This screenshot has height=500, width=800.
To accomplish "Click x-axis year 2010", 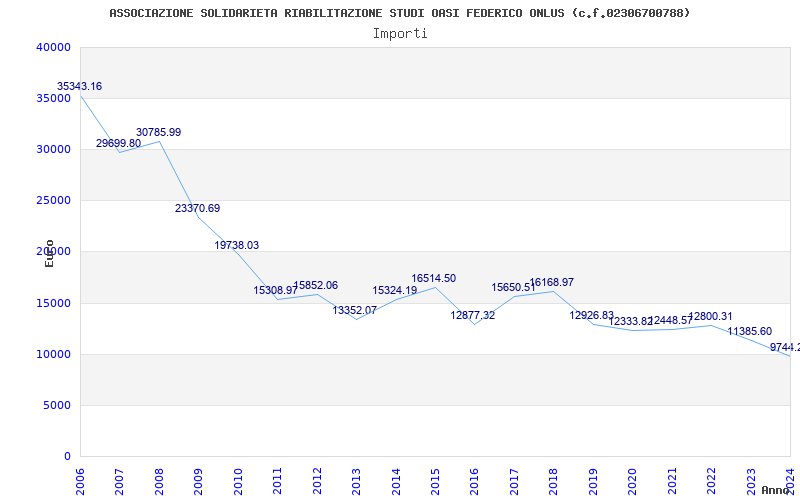I will [x=238, y=481].
